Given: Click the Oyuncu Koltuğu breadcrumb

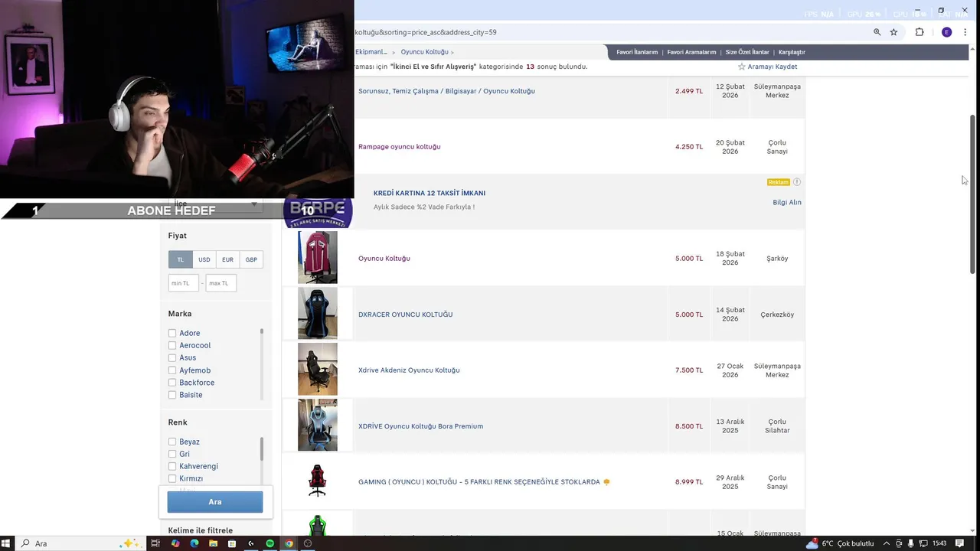Looking at the screenshot, I should (x=425, y=52).
